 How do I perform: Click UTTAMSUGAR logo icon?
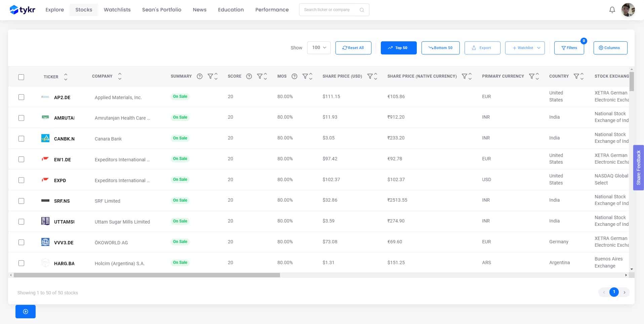45,221
